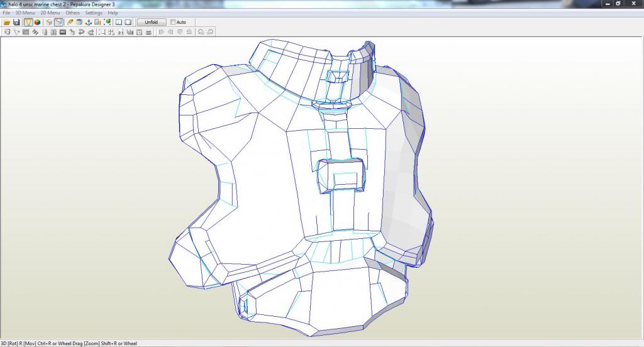Click the open folder icon
Screen dimensions: 644x347
click(7, 22)
